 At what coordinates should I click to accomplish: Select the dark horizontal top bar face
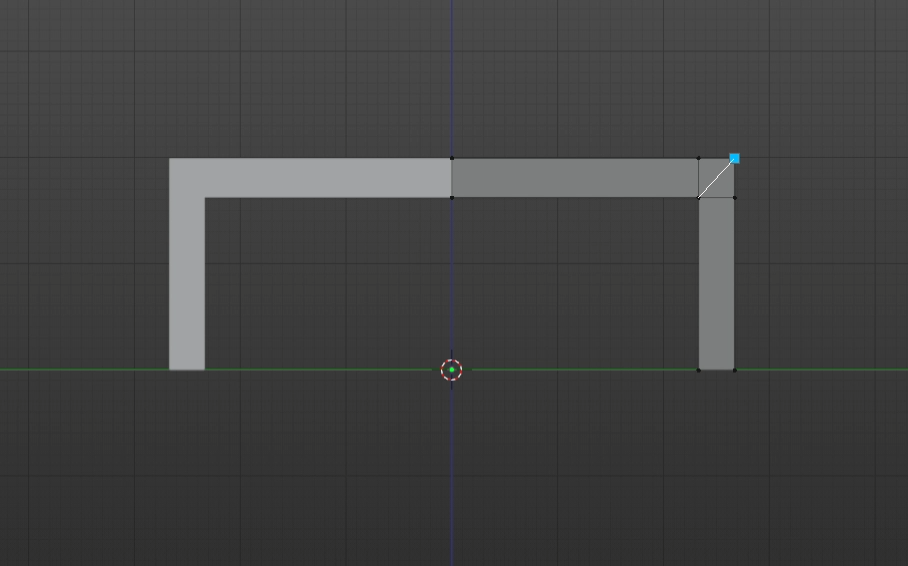(575, 178)
